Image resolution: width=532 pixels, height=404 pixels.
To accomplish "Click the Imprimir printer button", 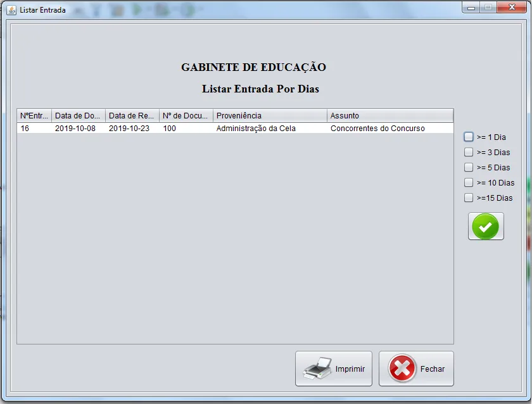I will point(334,369).
